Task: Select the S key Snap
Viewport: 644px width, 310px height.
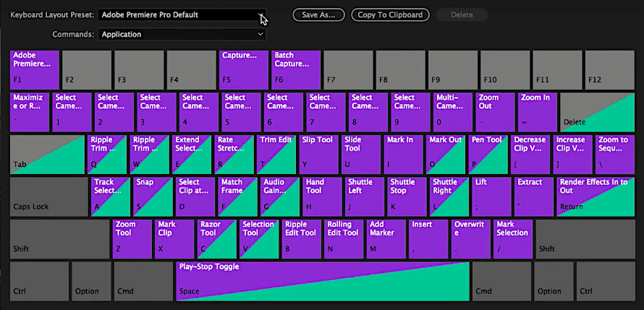Action: click(x=153, y=197)
